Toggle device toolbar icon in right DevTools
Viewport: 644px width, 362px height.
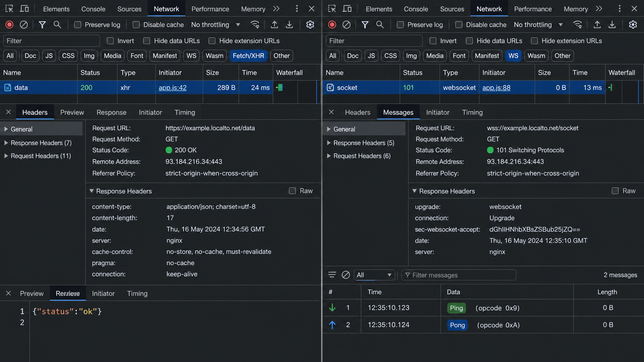coord(347,8)
